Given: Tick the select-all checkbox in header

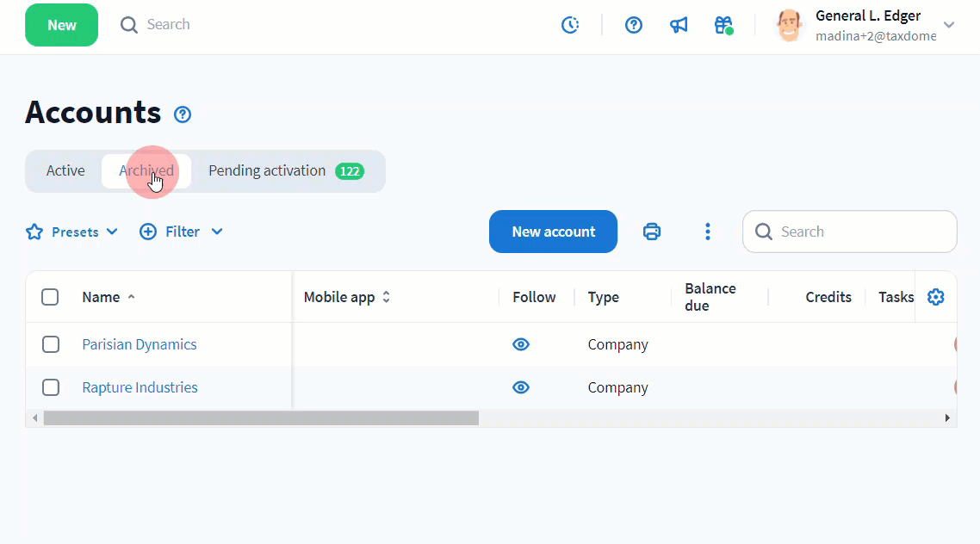Looking at the screenshot, I should pos(50,297).
